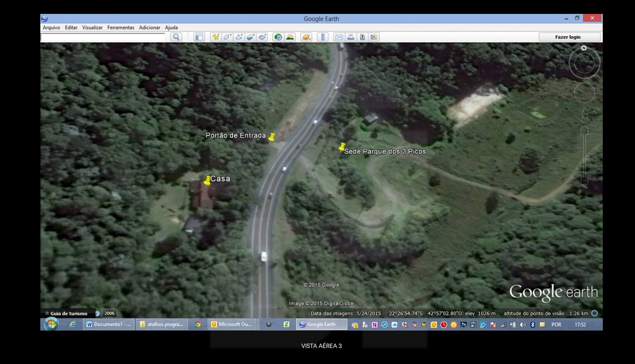Click the email envelope icon
The width and height of the screenshot is (635, 364).
pyautogui.click(x=339, y=37)
